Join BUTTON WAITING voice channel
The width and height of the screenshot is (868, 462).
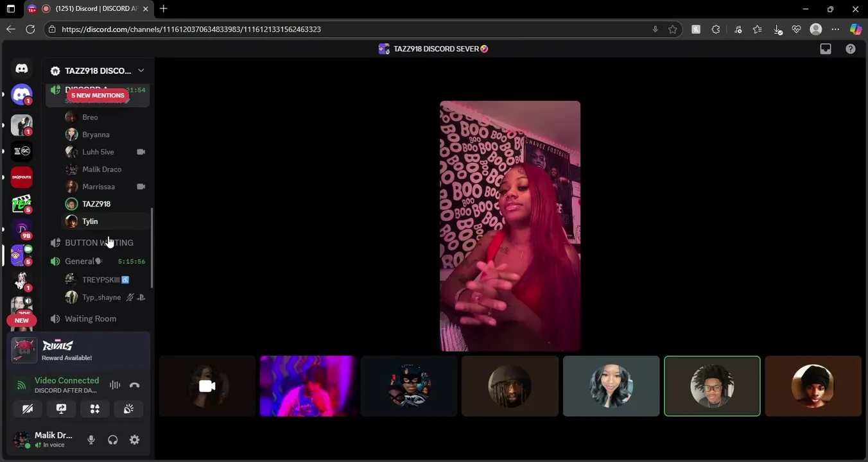tap(98, 243)
